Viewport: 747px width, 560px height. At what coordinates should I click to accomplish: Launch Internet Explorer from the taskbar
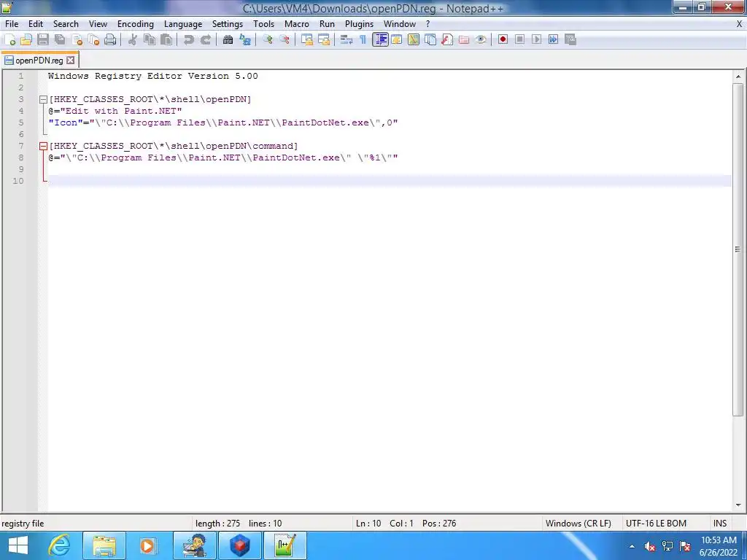point(60,545)
